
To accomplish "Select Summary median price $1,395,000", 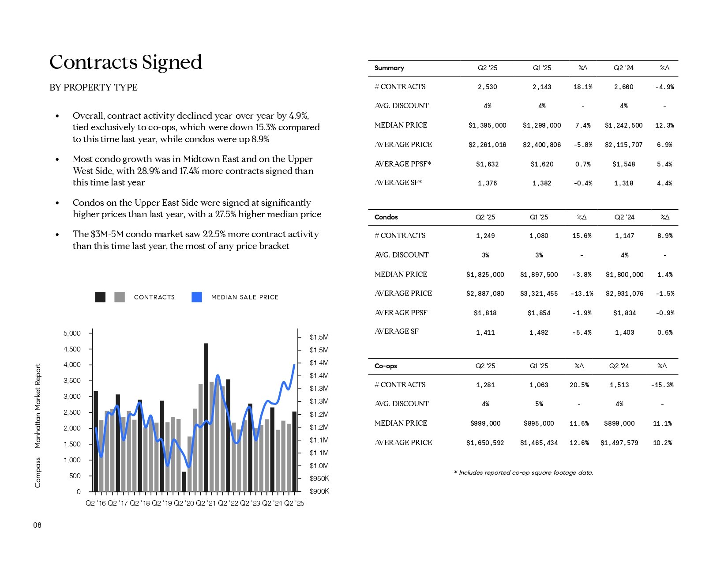I will (x=488, y=125).
